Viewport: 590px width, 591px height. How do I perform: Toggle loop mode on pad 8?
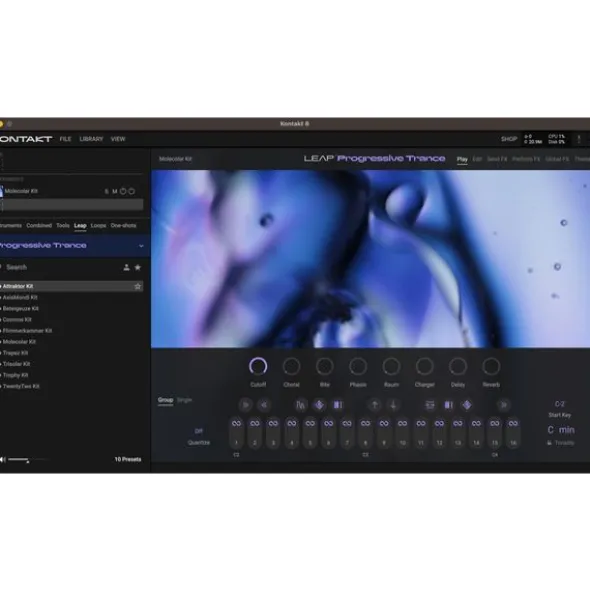point(365,423)
